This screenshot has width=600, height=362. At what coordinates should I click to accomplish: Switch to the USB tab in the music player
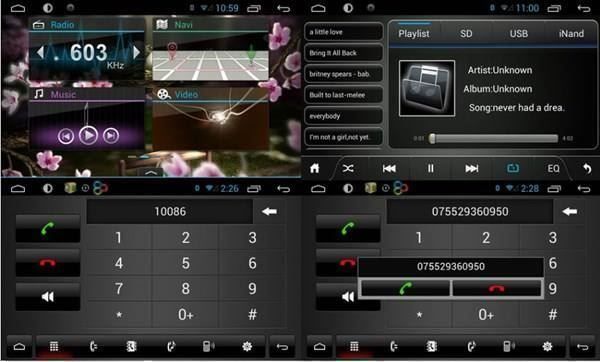(x=518, y=34)
